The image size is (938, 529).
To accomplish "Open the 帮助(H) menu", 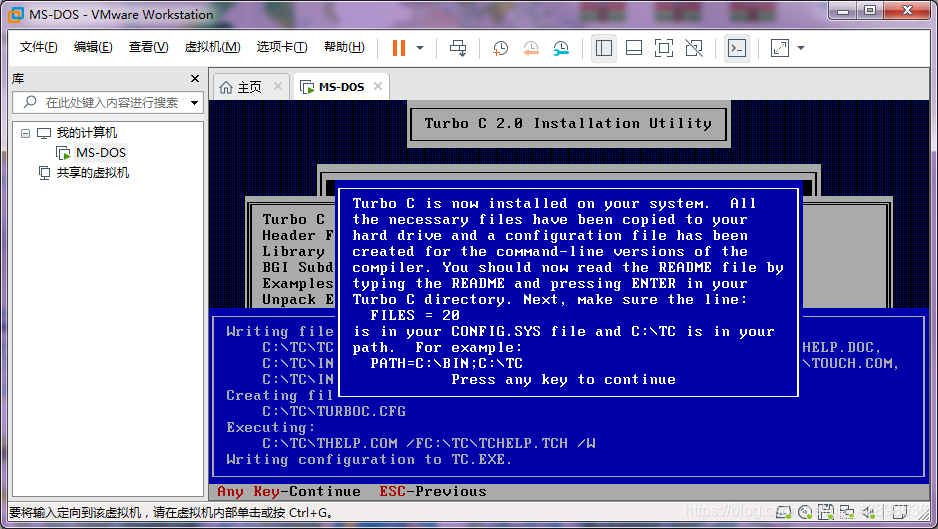I will coord(344,47).
